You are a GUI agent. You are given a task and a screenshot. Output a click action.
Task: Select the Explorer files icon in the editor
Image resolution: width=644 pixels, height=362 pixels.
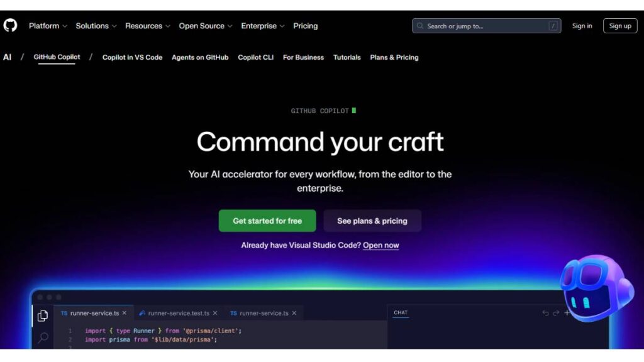[x=42, y=315]
